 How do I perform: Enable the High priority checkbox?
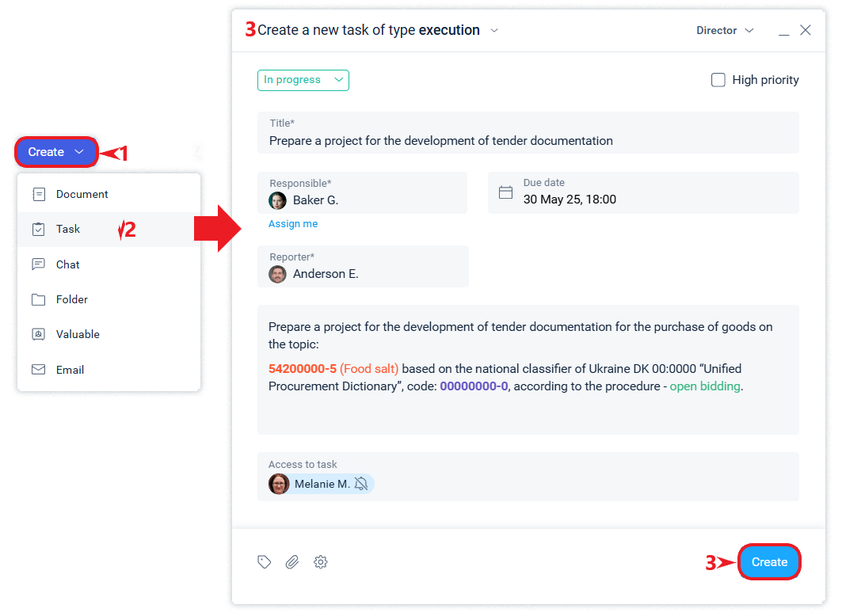click(x=718, y=80)
